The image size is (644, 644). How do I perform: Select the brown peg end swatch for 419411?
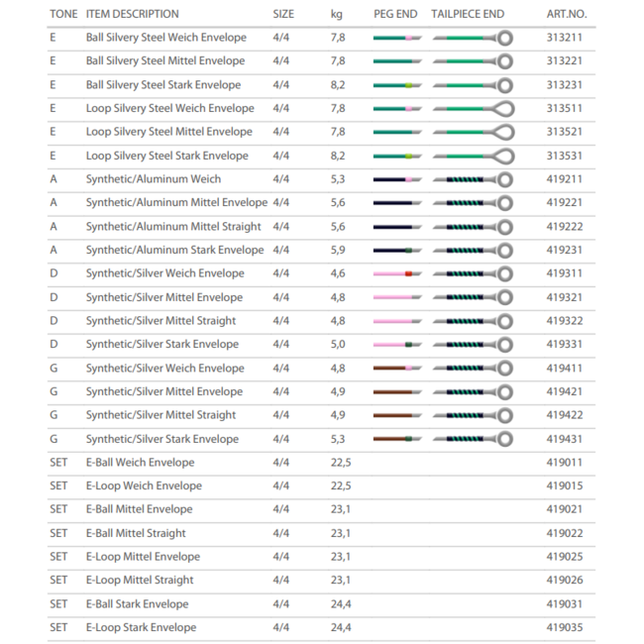coord(397,369)
